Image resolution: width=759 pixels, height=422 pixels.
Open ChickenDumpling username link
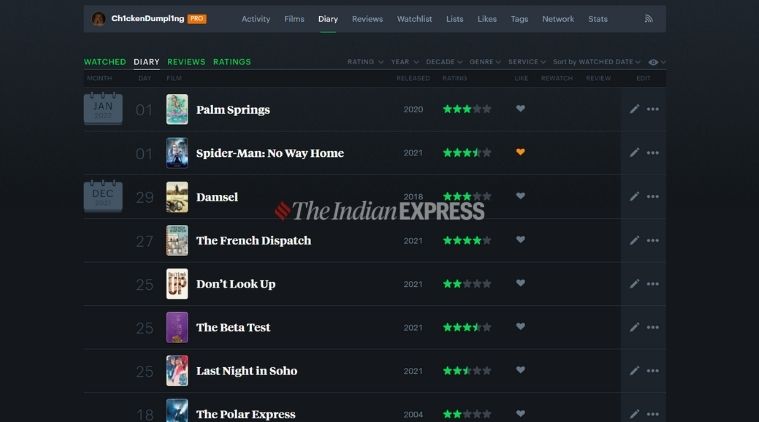pyautogui.click(x=148, y=18)
